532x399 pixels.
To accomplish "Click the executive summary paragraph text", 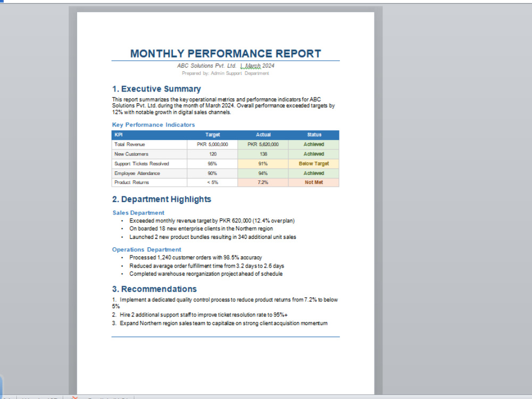I will (x=223, y=106).
